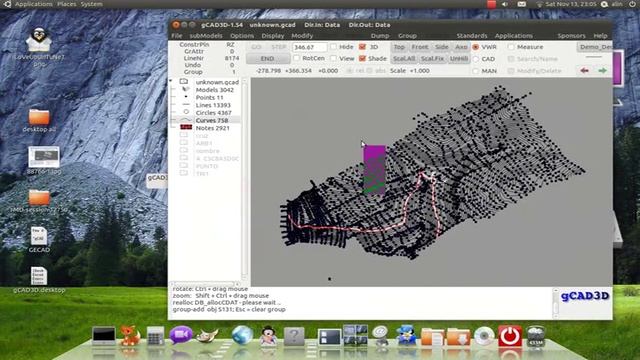Click the 346.67 input field
Screen dimensions: 640x360
click(309, 47)
